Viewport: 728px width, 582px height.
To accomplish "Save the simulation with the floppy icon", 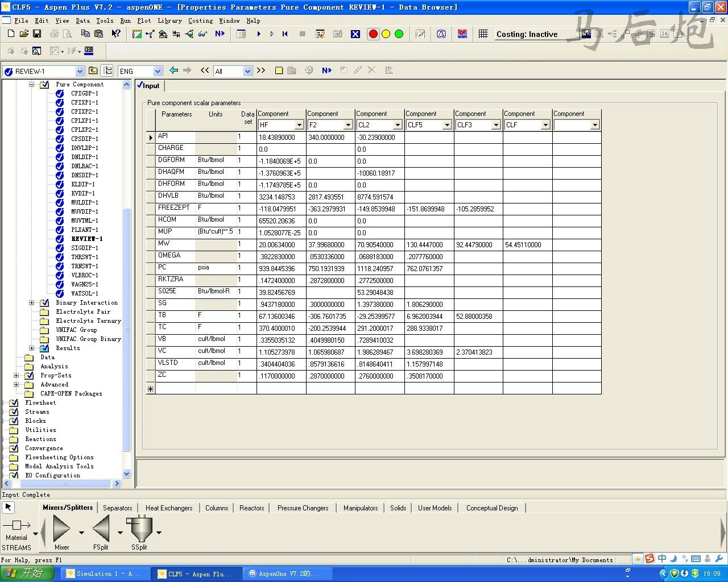I will point(37,34).
